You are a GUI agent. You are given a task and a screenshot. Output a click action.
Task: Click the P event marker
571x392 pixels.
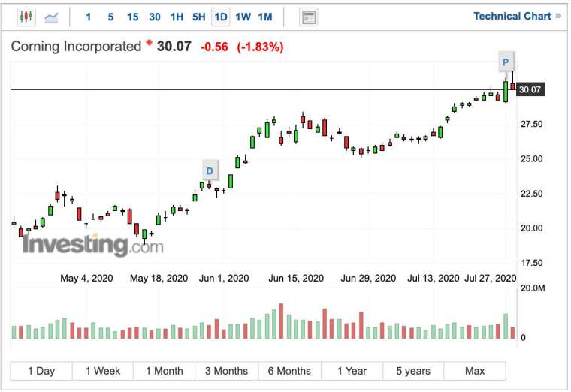coord(506,62)
